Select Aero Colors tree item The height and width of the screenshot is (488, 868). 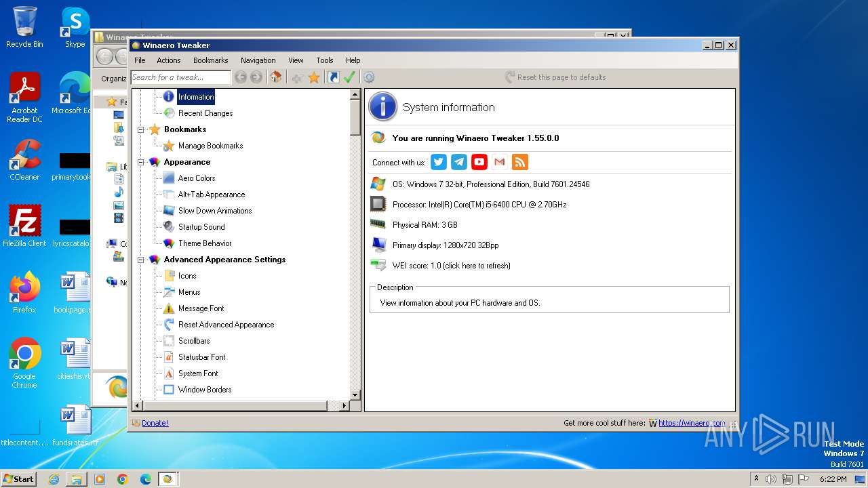(197, 178)
